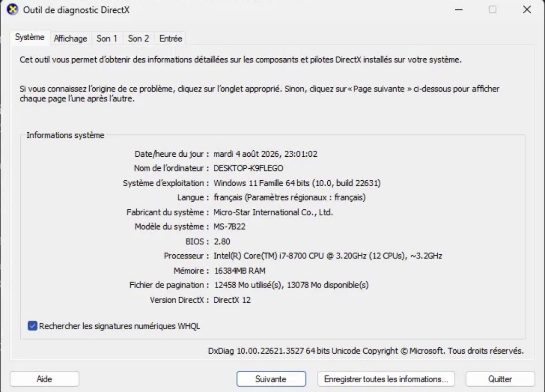
Task: Toggle Rechercher les signatures numériques WHQL checkbox
Action: [32, 326]
